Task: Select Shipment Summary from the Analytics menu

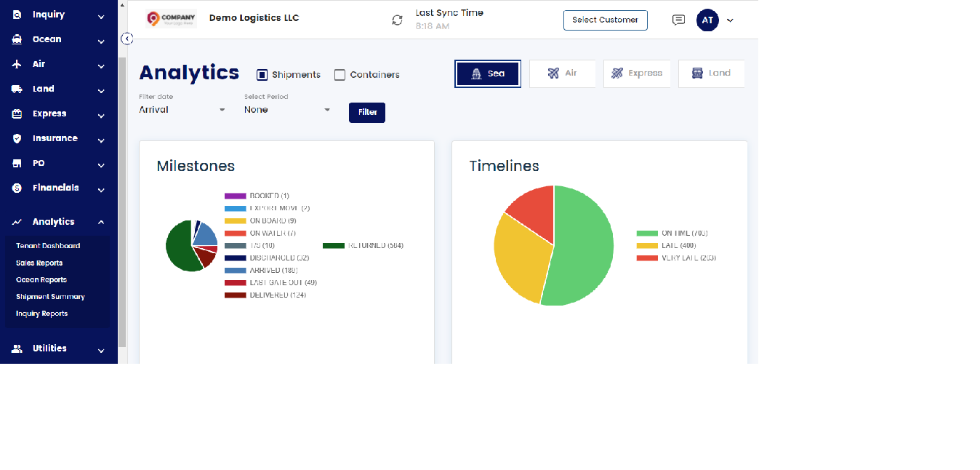Action: tap(50, 296)
